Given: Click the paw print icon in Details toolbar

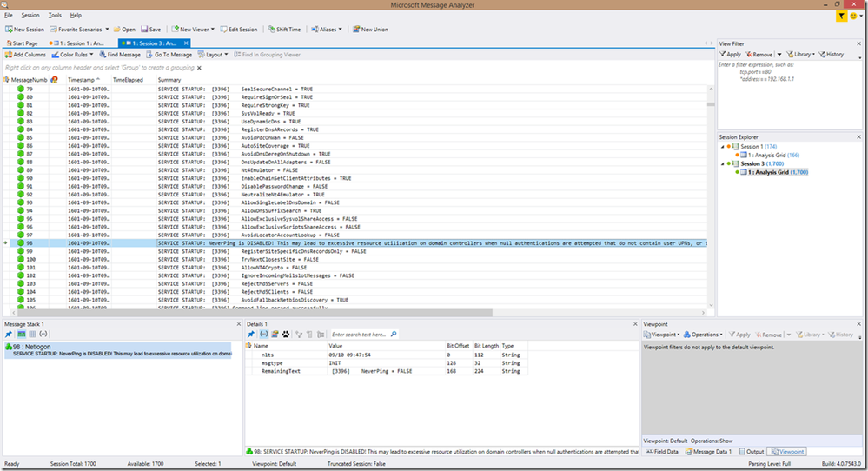Looking at the screenshot, I should click(x=286, y=335).
